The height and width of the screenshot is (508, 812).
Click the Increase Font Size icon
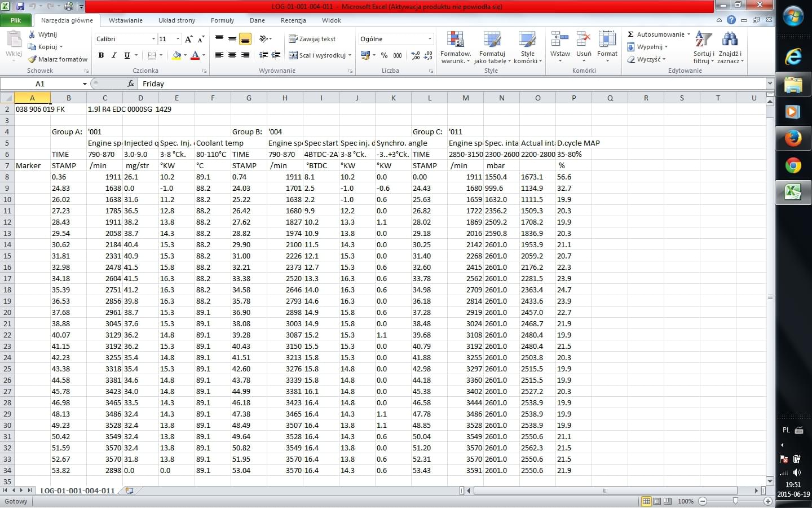(189, 39)
